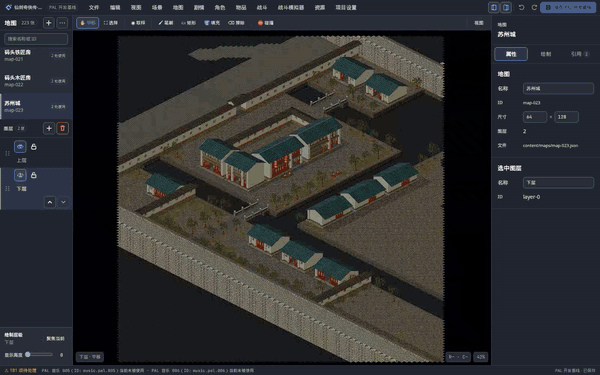The image size is (600, 375).
Task: Click the layer 名称 field 下层
Action: [558, 183]
